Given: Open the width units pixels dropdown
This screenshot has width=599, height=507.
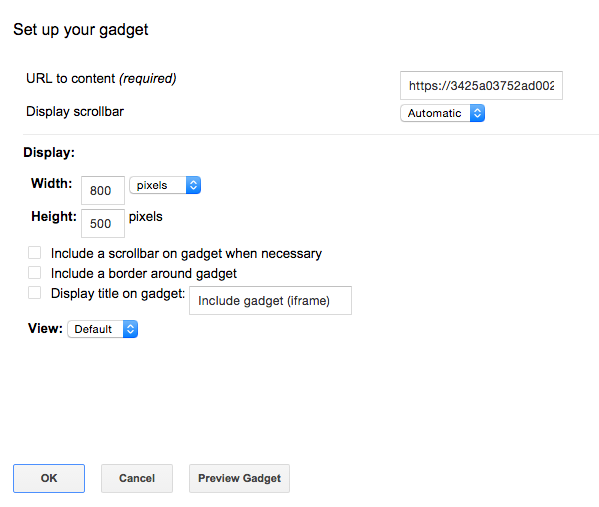Looking at the screenshot, I should 165,185.
